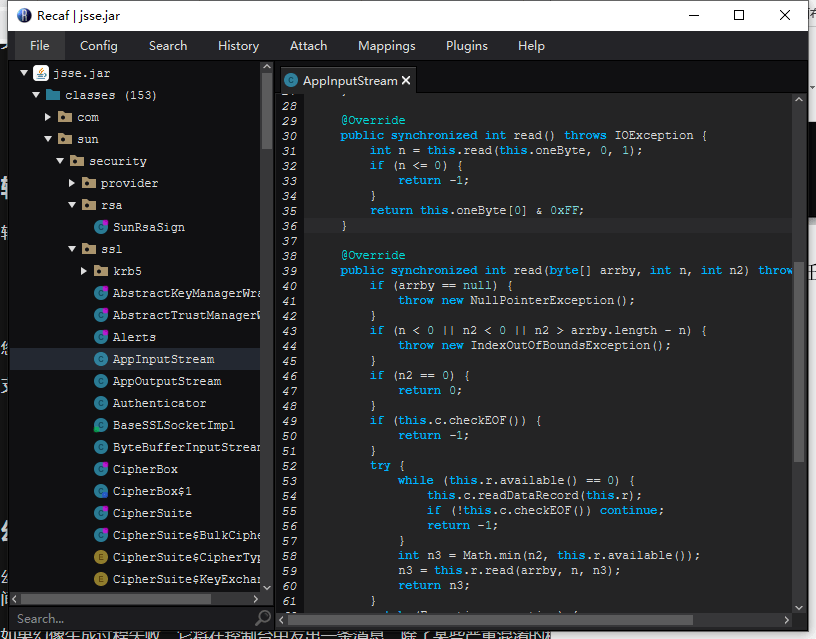This screenshot has width=816, height=639.
Task: Click the class icon in AppInputStream tab
Action: tap(290, 81)
